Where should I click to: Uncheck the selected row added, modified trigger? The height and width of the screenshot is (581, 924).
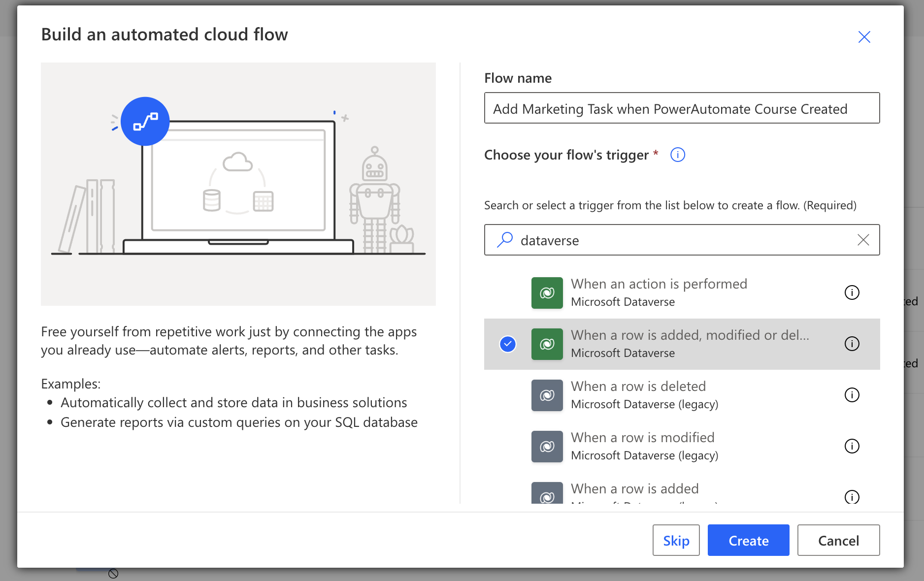tap(508, 344)
